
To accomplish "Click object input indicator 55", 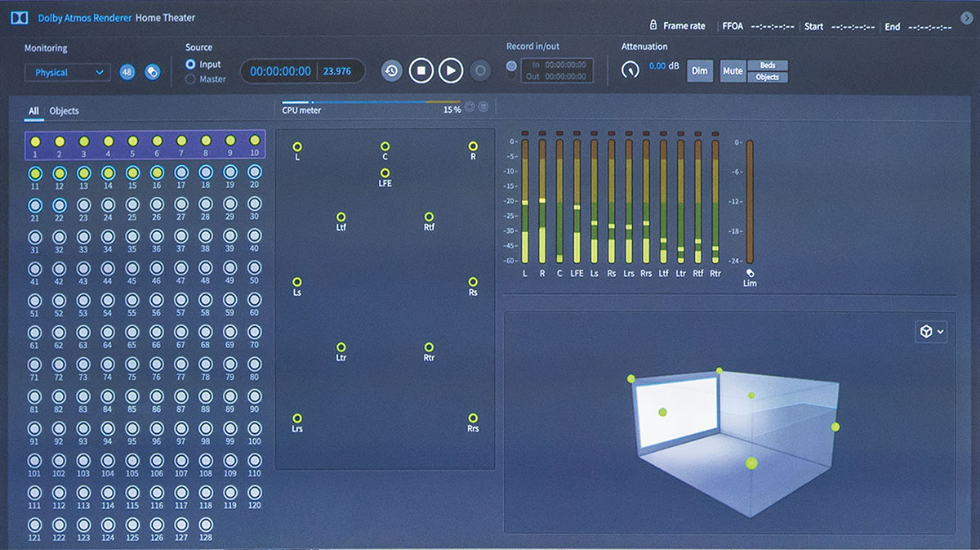I will coord(132,301).
